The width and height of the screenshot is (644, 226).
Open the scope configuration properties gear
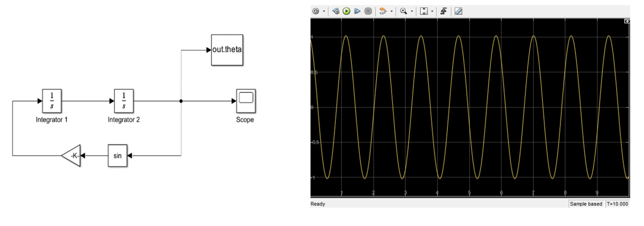coord(316,11)
